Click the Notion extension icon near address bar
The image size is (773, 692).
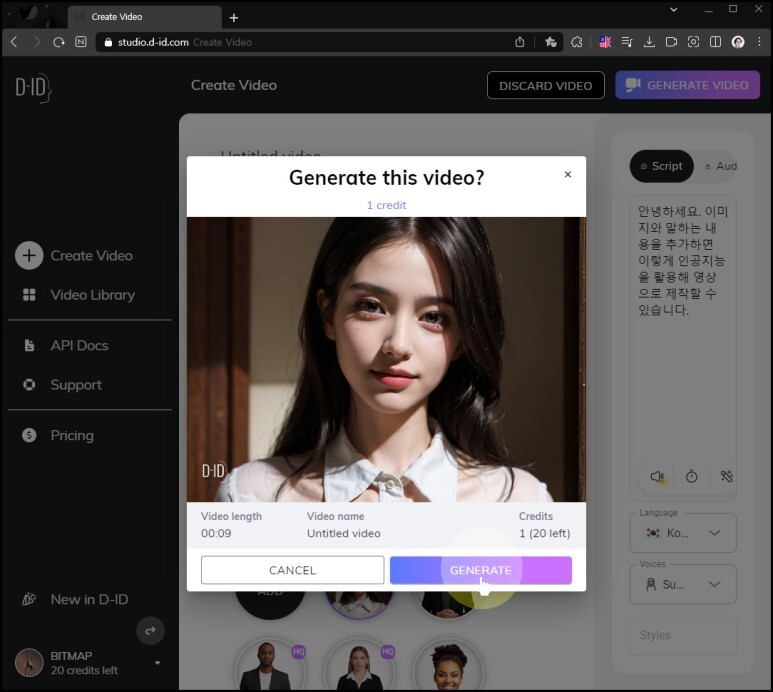[x=81, y=42]
